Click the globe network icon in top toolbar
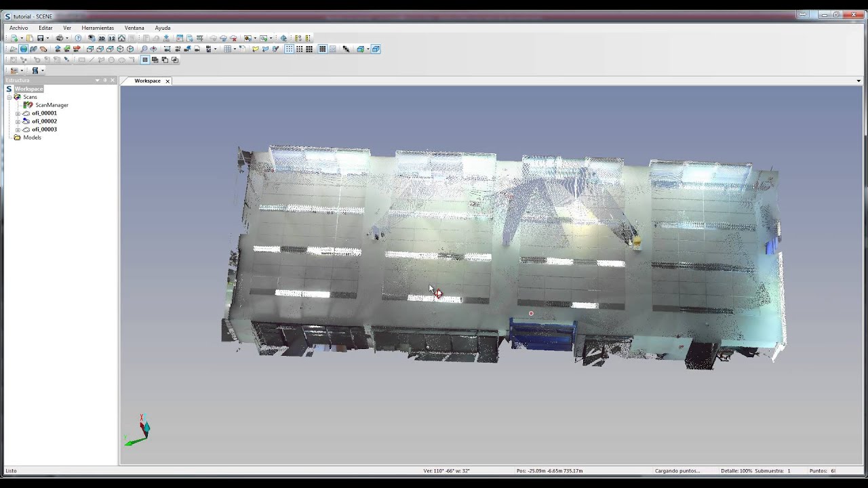 pyautogui.click(x=283, y=39)
